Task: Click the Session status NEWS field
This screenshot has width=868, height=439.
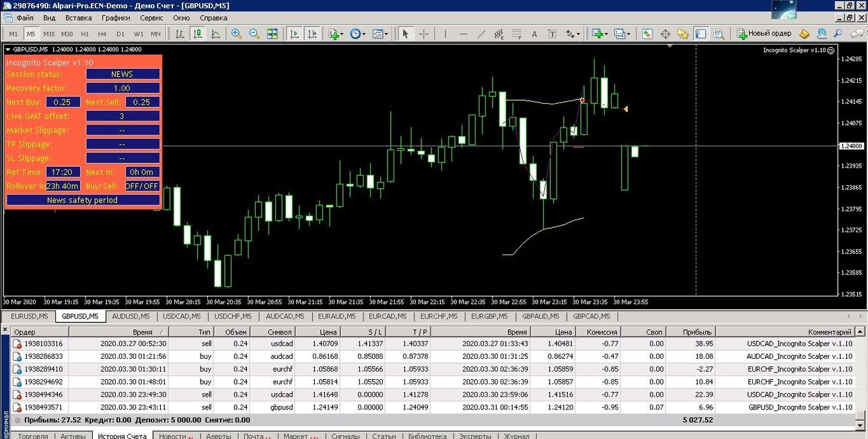Action: pos(122,74)
